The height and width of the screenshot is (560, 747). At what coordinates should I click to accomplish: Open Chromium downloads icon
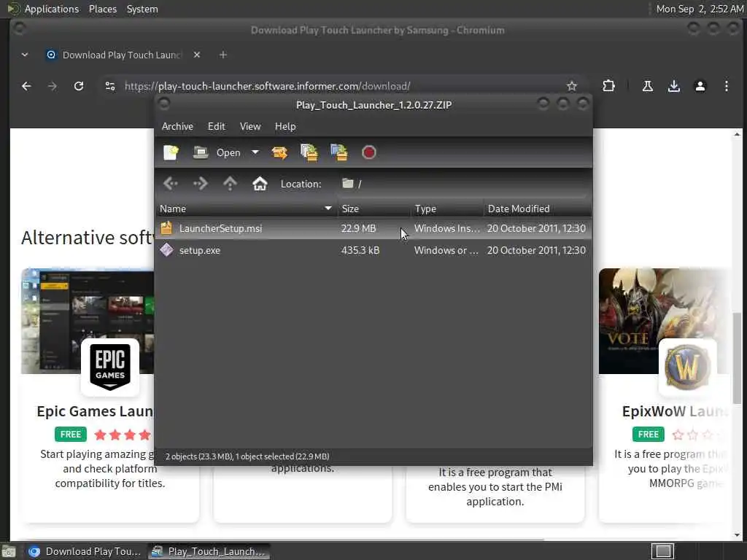pos(673,86)
